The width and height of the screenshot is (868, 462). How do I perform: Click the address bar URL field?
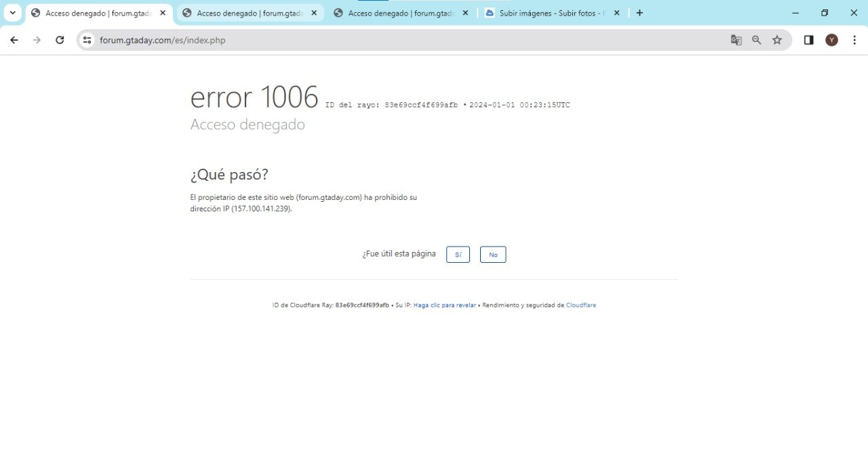(x=407, y=40)
